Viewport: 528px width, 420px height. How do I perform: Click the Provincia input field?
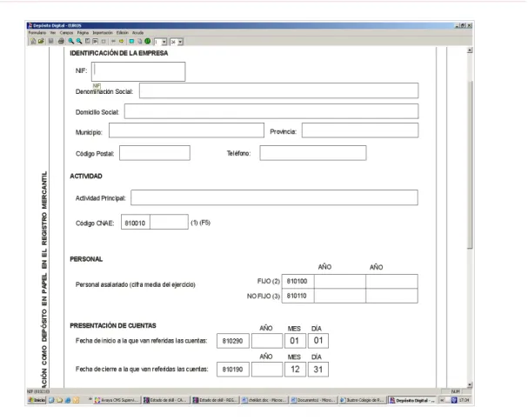click(360, 130)
